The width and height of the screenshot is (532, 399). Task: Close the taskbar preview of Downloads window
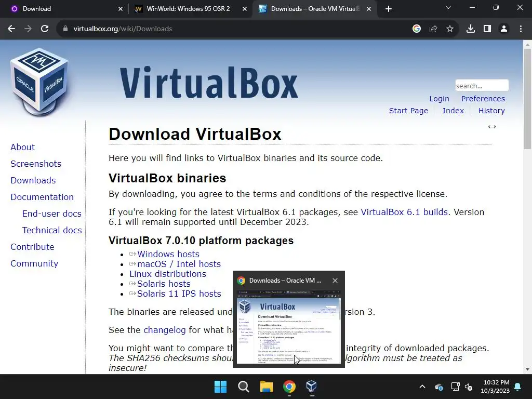click(x=335, y=281)
